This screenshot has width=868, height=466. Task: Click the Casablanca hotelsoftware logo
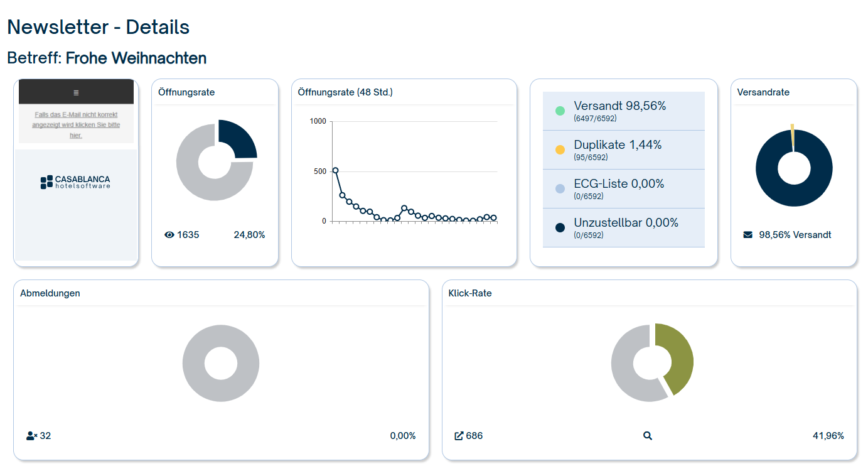[x=75, y=182]
